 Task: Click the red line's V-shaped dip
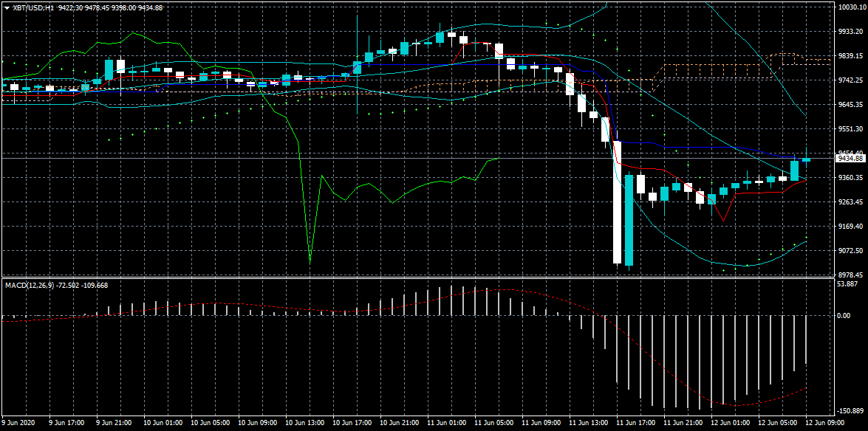tap(722, 218)
